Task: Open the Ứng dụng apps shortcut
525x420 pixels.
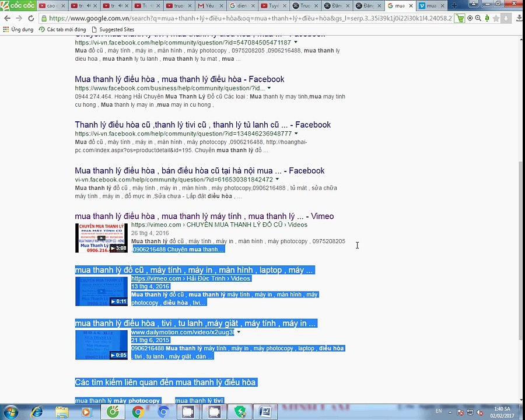Action: click(x=18, y=30)
